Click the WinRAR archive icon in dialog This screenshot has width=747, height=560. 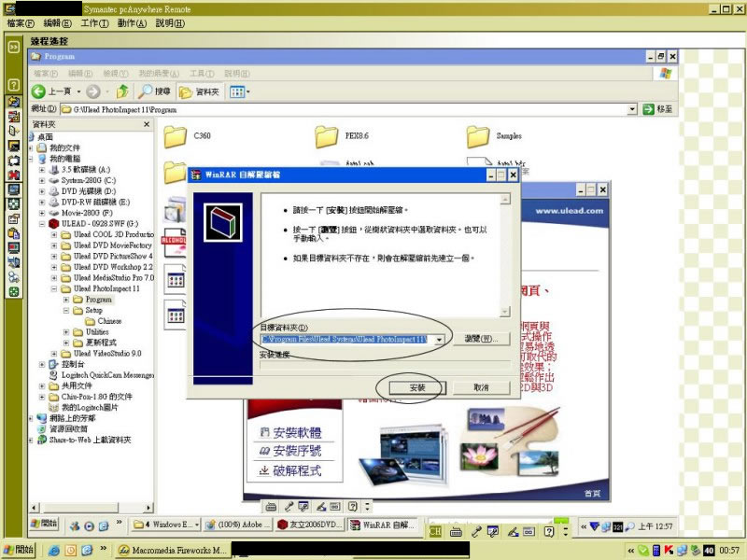click(223, 222)
